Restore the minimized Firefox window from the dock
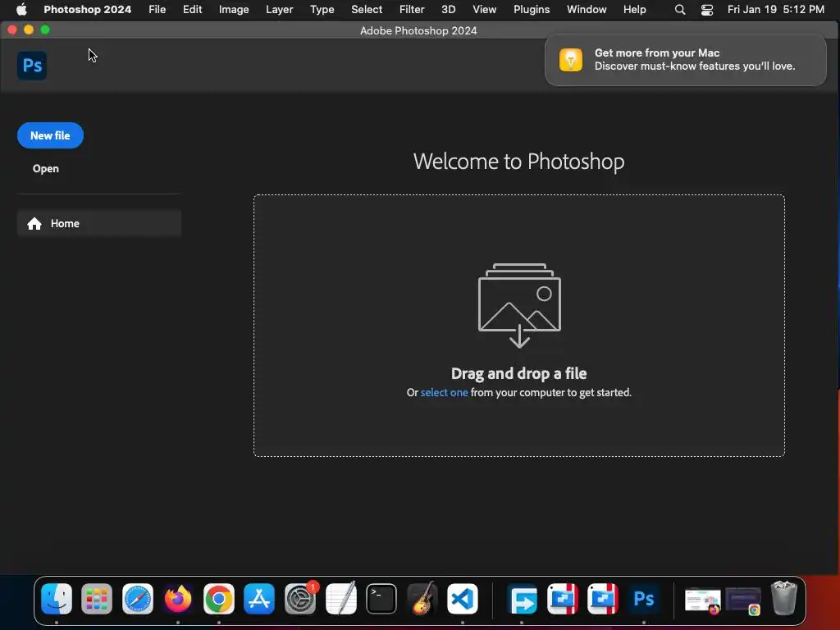 point(703,600)
